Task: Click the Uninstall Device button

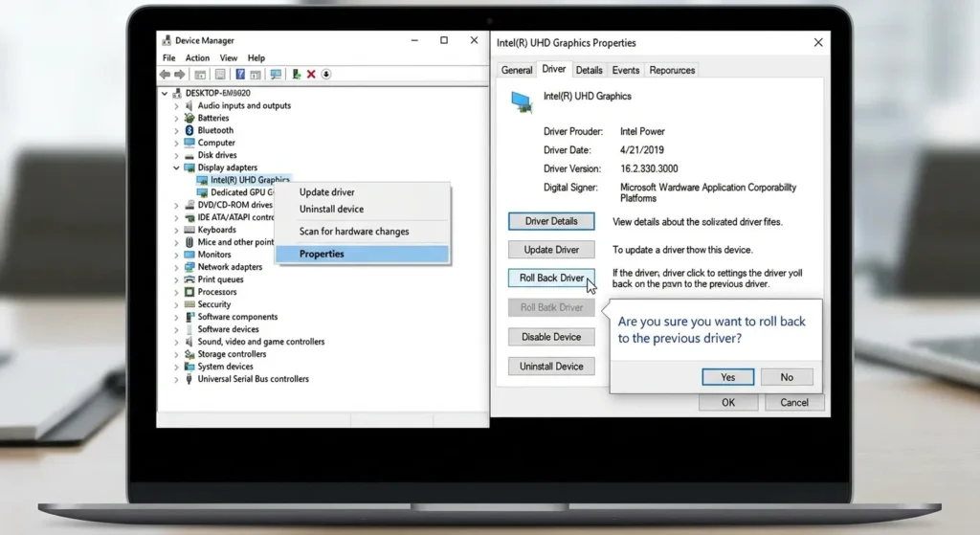Action: 551,367
